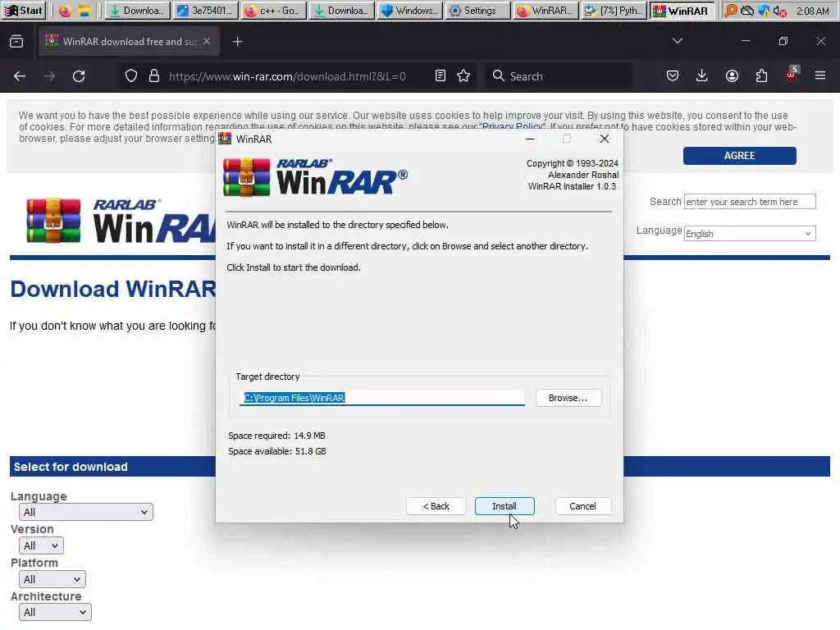Screen dimensions: 840x630
Task: Switch to the Windows... taskbar window
Action: pos(410,11)
